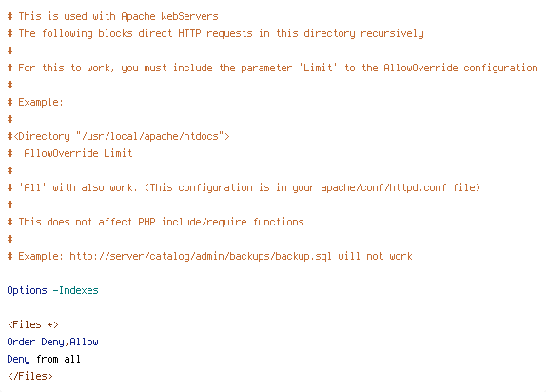Screen dimensions: 546x392
Task: Click the '# Example:' comment line
Action: click(35, 102)
